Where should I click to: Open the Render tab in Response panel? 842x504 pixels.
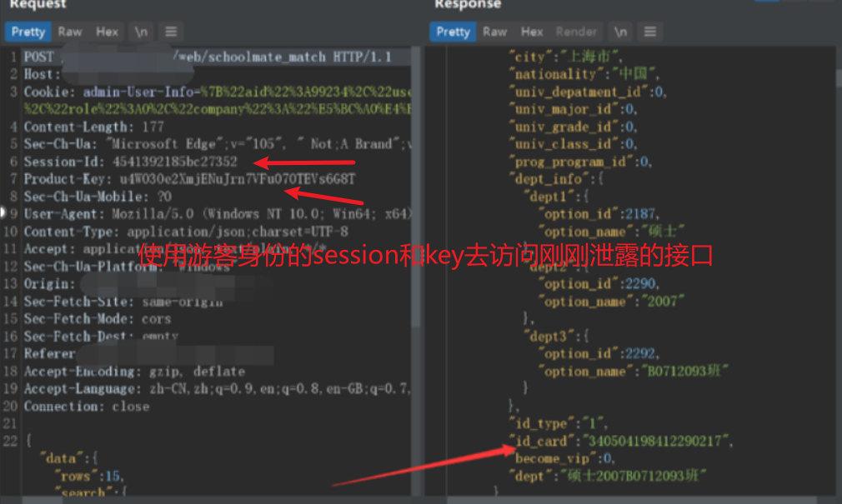(576, 32)
